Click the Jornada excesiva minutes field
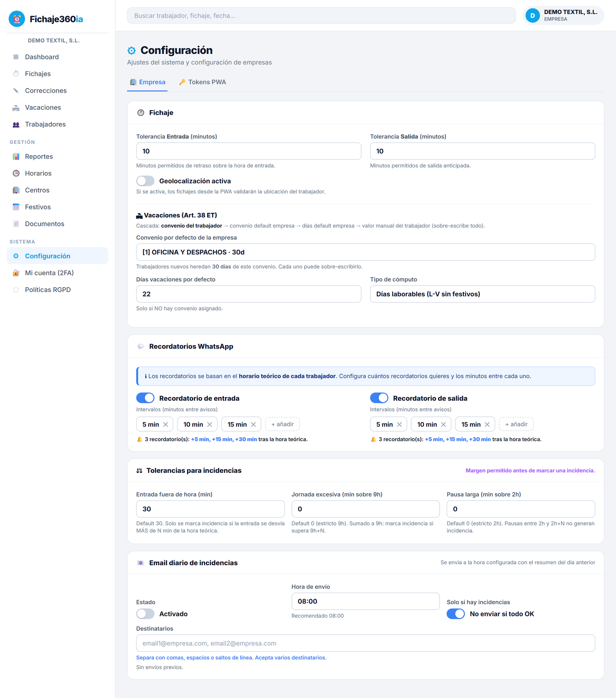Screen dimensions: 616x698 (x=365, y=509)
